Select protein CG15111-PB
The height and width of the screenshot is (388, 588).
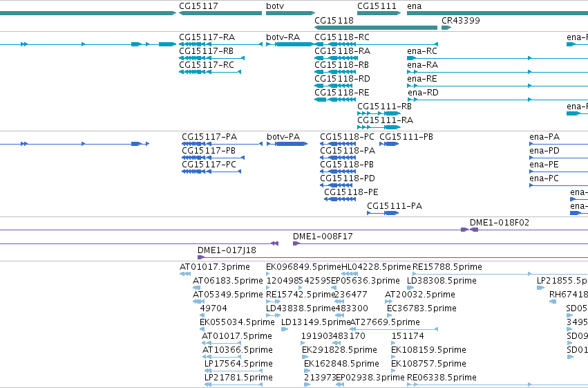coord(389,144)
